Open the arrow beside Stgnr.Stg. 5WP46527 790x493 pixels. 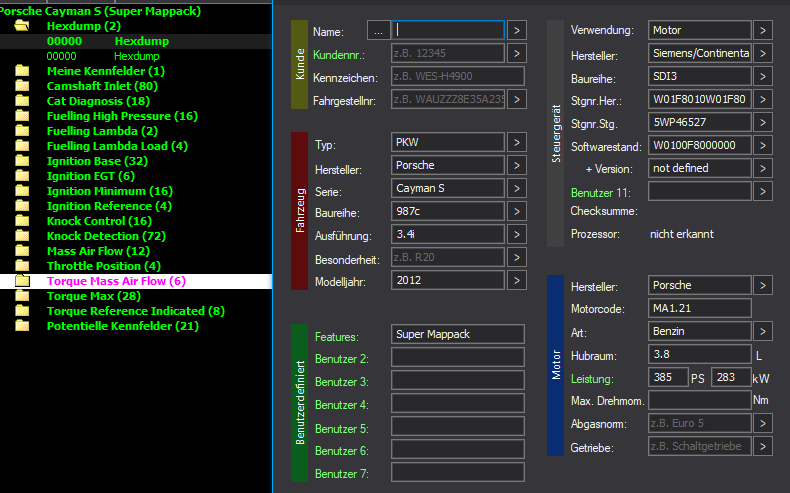tap(763, 122)
